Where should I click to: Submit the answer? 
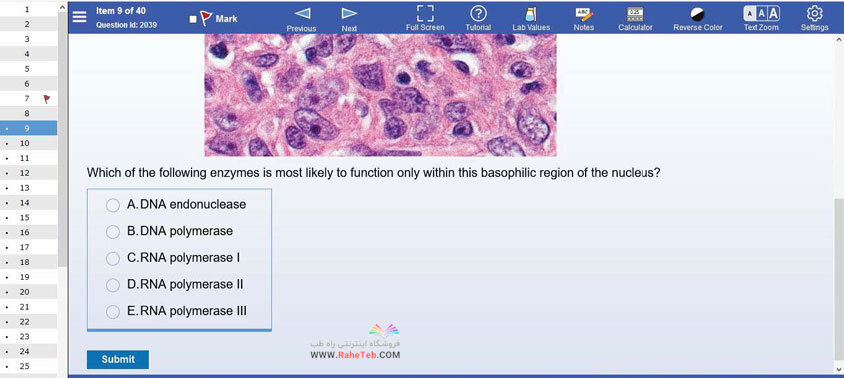118,359
